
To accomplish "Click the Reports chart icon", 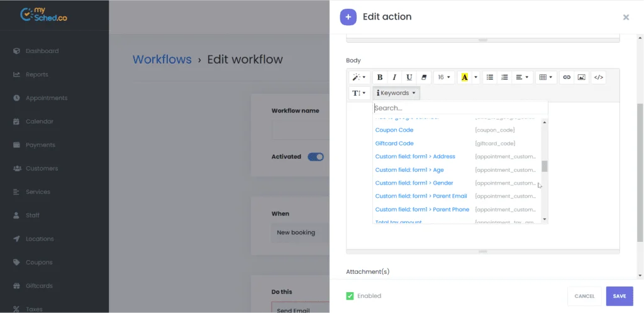I will click(16, 74).
